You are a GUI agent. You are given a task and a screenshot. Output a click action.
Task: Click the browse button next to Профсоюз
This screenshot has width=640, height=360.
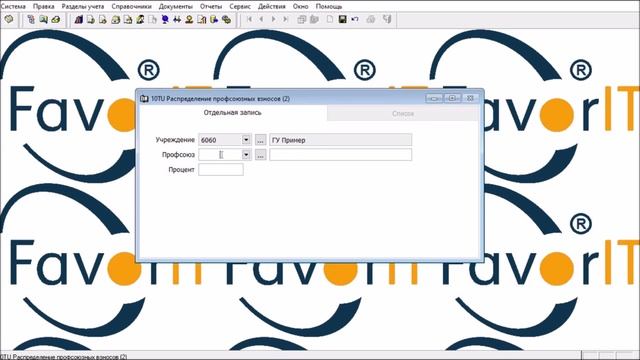tap(260, 155)
